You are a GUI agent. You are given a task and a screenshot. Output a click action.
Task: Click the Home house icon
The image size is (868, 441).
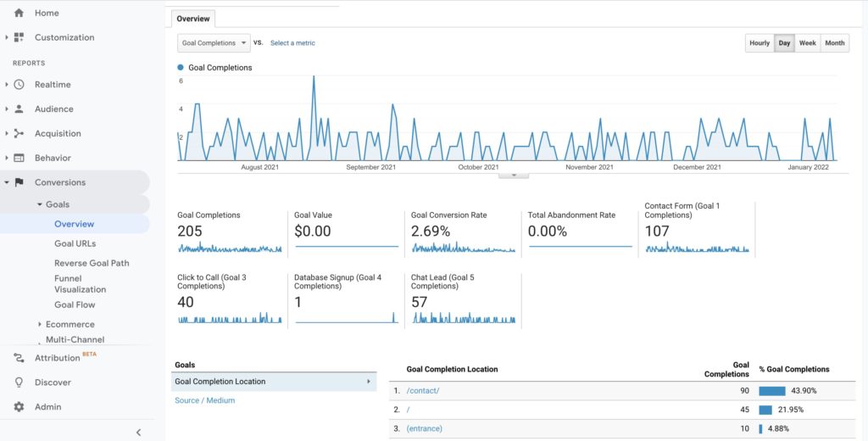tap(19, 13)
